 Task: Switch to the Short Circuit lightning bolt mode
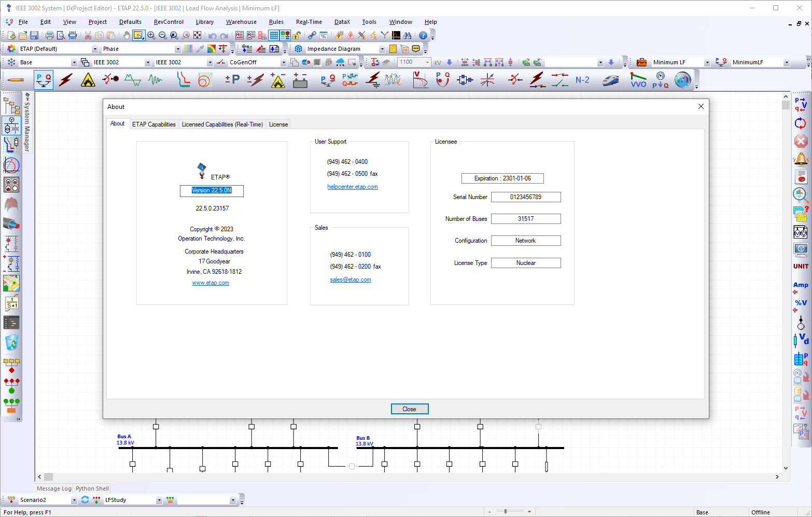[x=66, y=80]
